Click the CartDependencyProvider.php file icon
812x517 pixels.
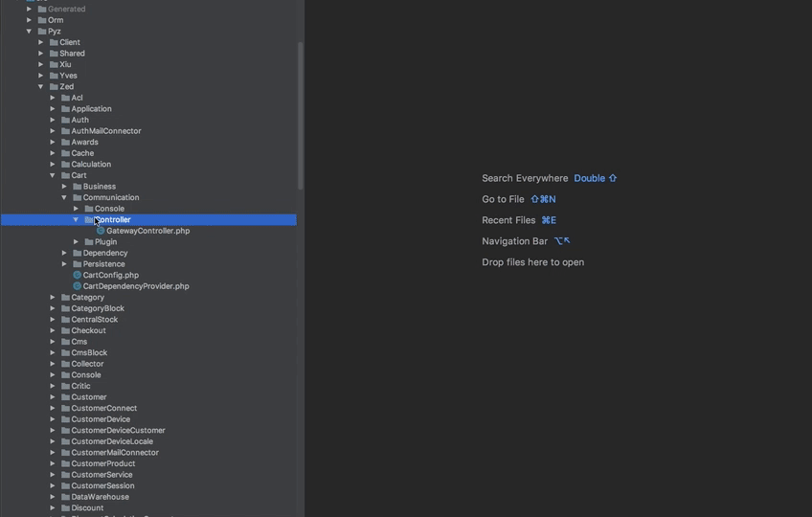pyautogui.click(x=78, y=286)
